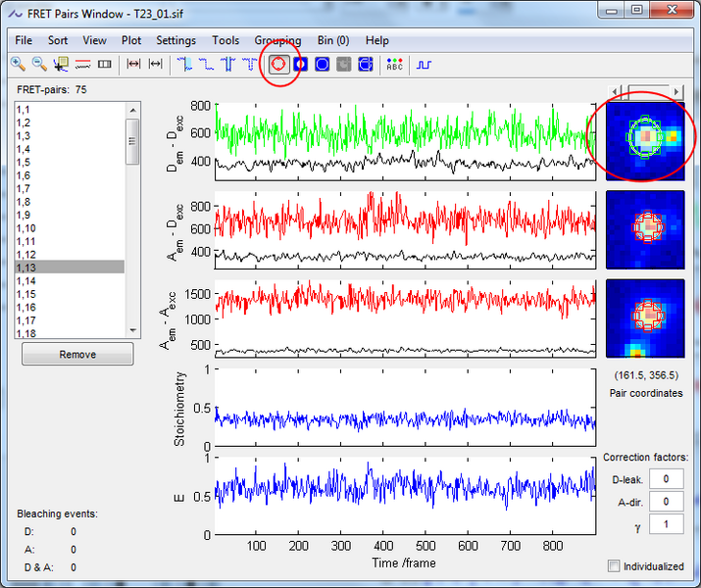Click the donor emission image thumbnail
Viewport: 701px width, 588px height.
[644, 139]
